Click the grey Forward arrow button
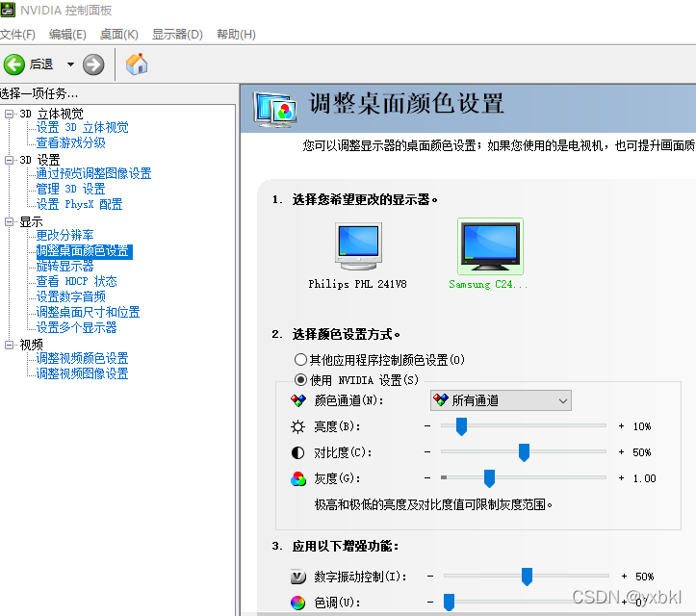The width and height of the screenshot is (696, 616). (93, 64)
